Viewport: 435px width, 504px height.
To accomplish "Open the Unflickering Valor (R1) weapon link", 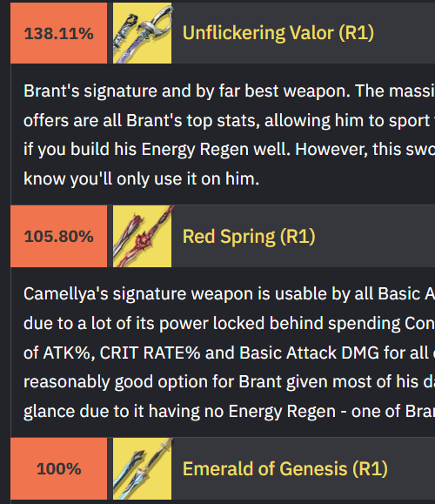I will (x=278, y=33).
